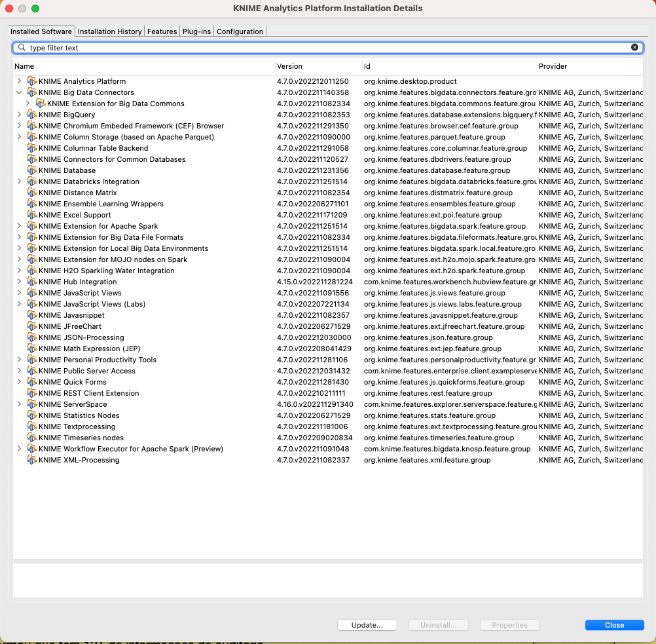This screenshot has width=656, height=644.
Task: Sort by the Id column header
Action: click(449, 66)
